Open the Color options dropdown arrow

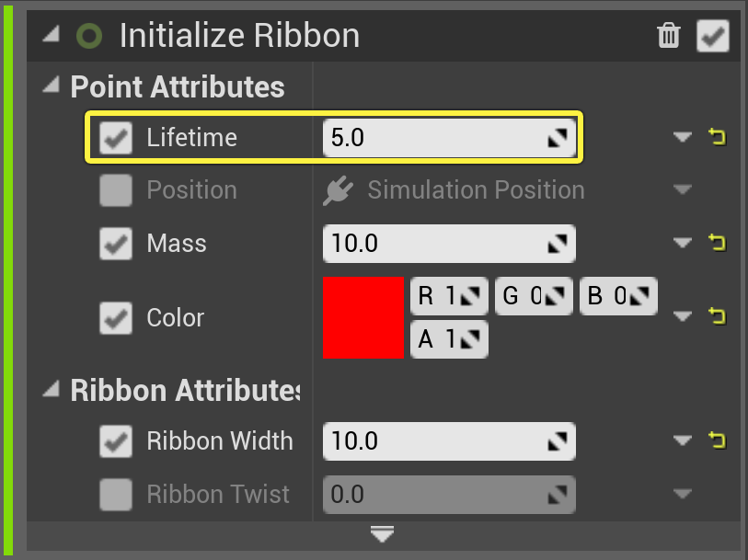(x=683, y=316)
